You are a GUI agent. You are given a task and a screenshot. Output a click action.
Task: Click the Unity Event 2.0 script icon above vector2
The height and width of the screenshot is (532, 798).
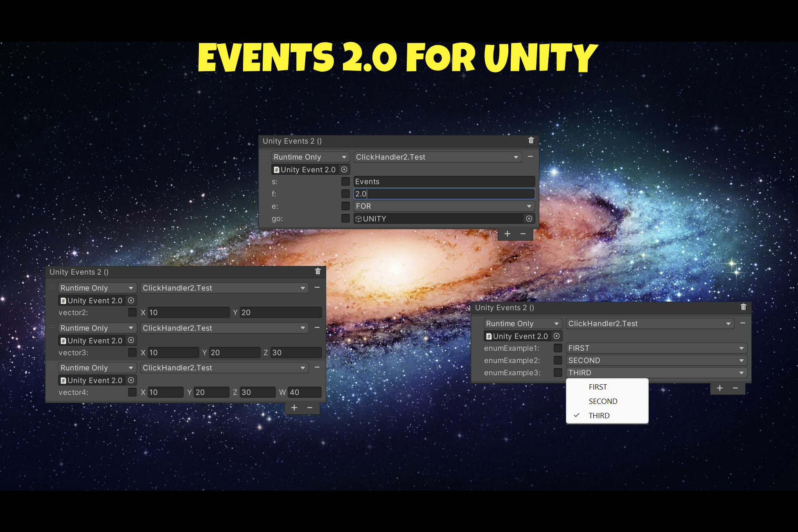[63, 300]
